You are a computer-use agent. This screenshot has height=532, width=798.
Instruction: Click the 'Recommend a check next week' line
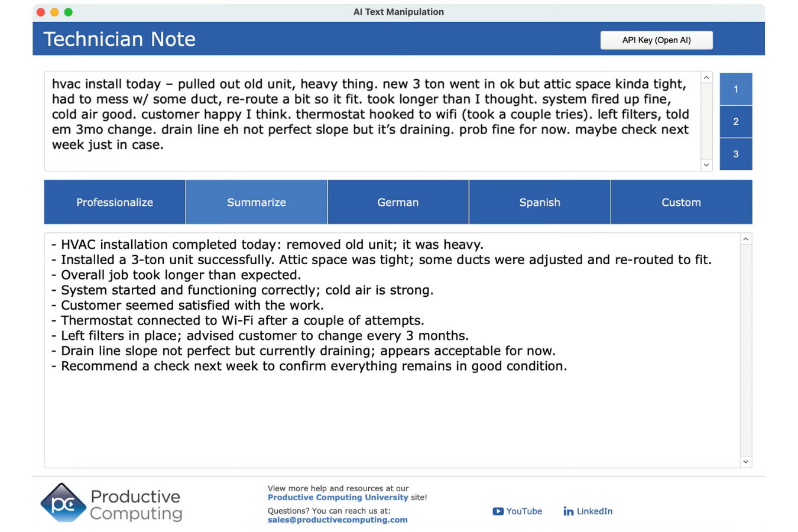309,366
